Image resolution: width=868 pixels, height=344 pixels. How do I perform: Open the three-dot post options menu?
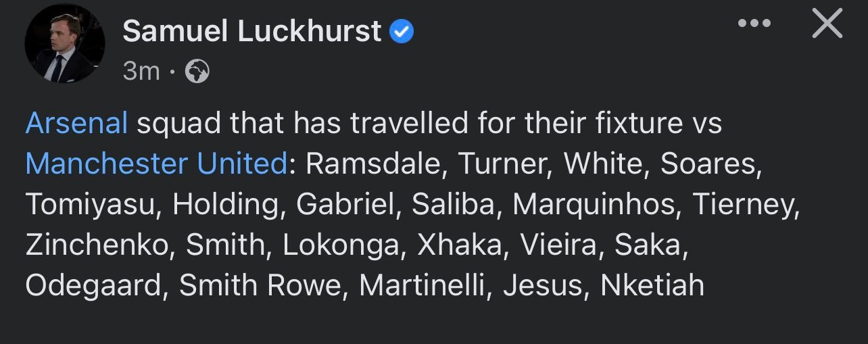(x=754, y=24)
